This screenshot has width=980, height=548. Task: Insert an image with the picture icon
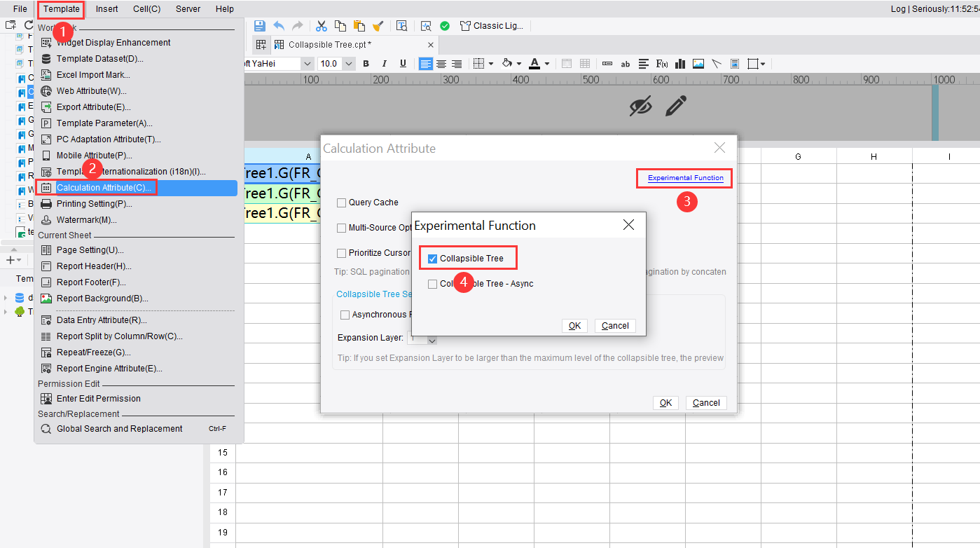(x=698, y=64)
